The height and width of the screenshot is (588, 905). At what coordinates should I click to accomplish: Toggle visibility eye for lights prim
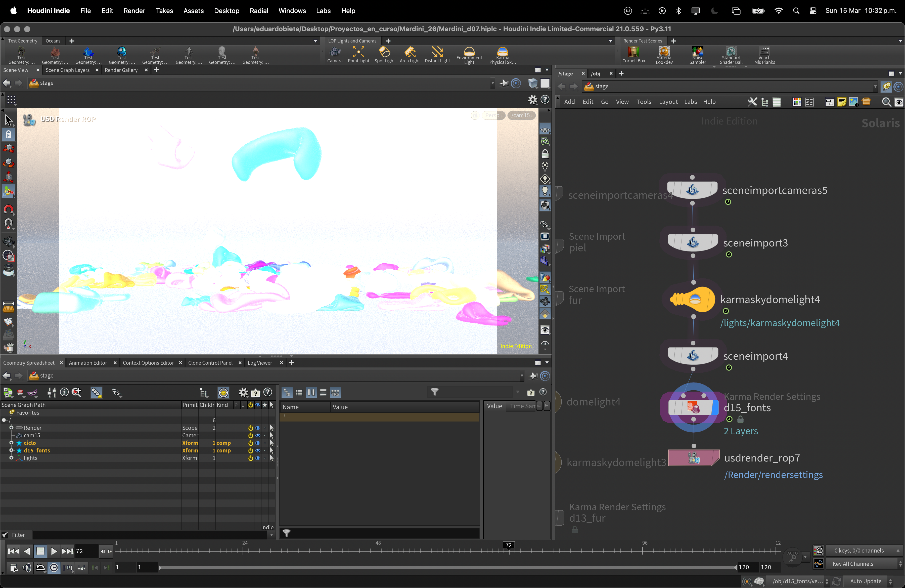click(258, 458)
